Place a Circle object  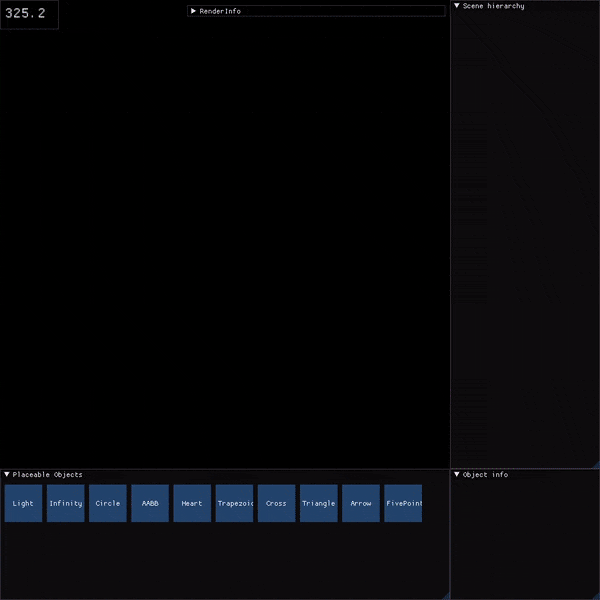107,503
